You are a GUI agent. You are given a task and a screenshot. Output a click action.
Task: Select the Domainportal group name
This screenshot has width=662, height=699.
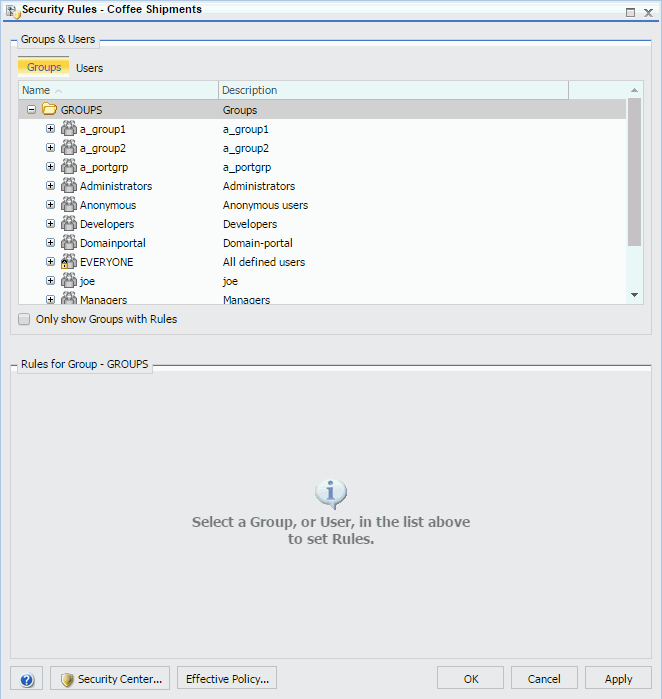(113, 243)
